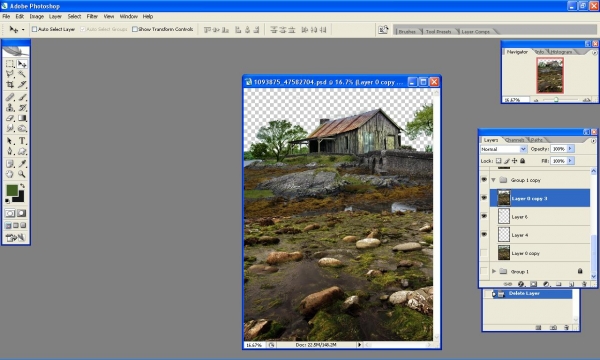Select the Blur tool

(x=10, y=128)
